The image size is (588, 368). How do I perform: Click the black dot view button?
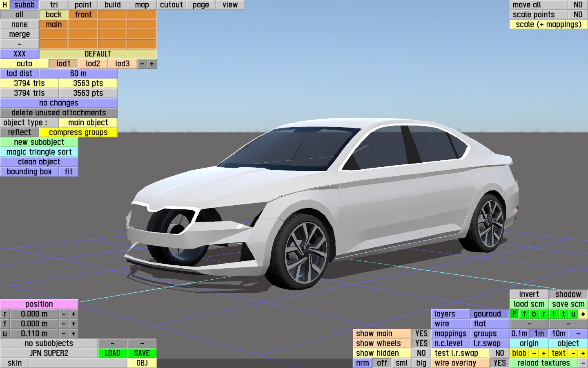click(x=583, y=314)
